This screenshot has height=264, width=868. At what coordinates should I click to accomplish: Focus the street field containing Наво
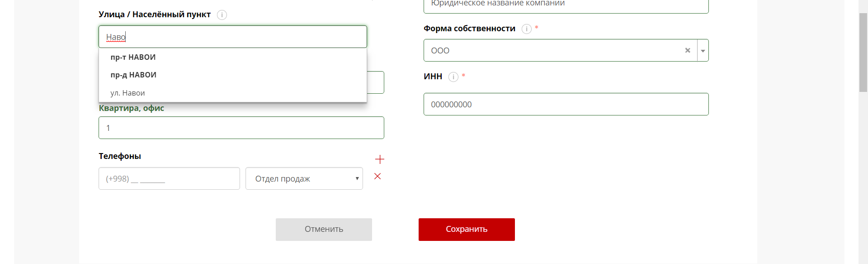[233, 37]
